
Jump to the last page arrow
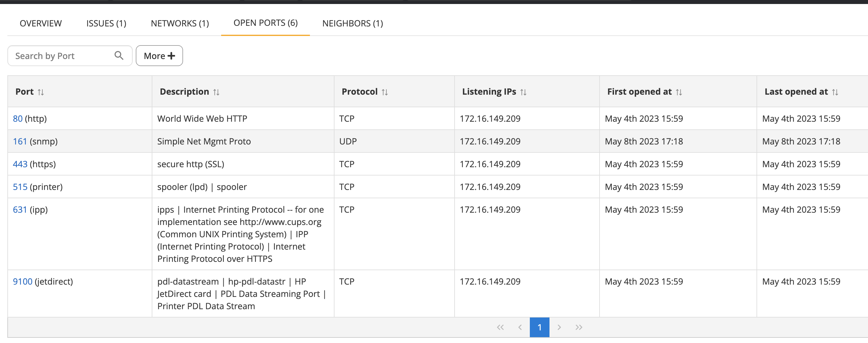tap(579, 327)
